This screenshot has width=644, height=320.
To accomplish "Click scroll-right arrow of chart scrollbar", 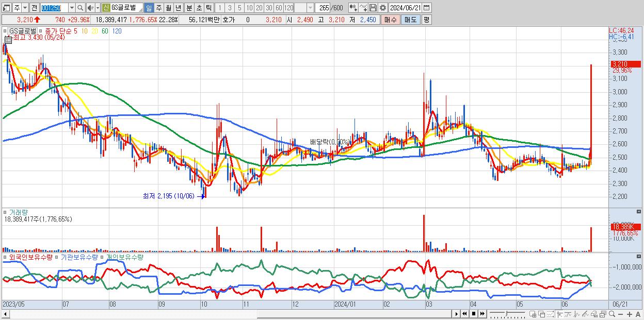I will tap(457, 314).
